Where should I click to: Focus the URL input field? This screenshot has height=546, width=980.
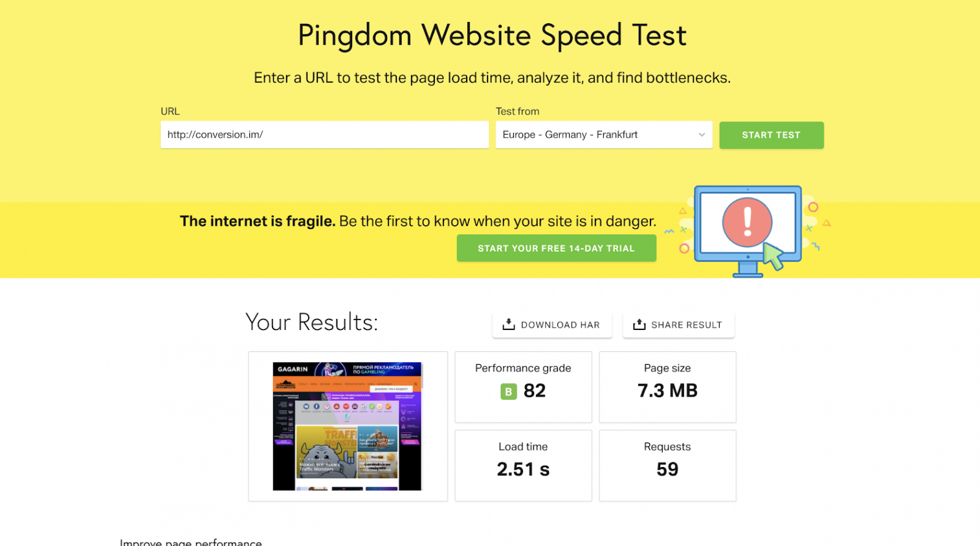click(x=324, y=135)
